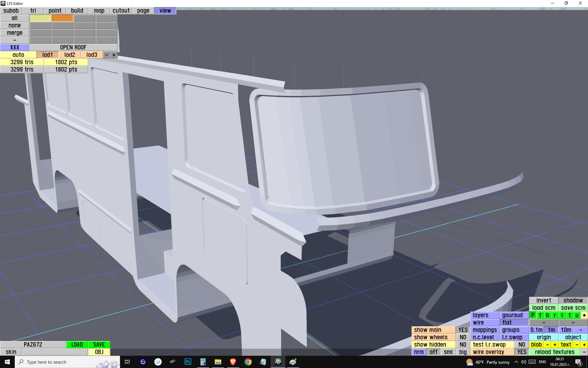Click 'reload textures' button
The image size is (588, 368).
click(555, 352)
